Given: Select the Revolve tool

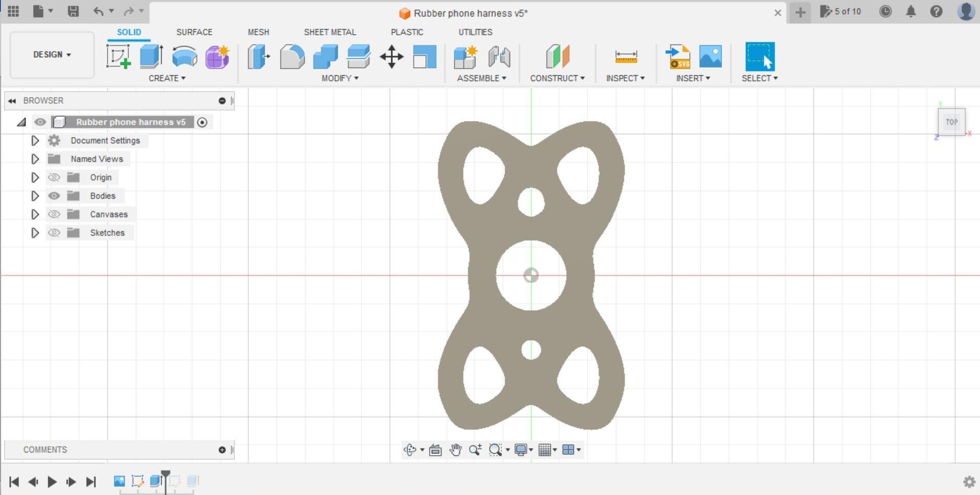Looking at the screenshot, I should (185, 56).
